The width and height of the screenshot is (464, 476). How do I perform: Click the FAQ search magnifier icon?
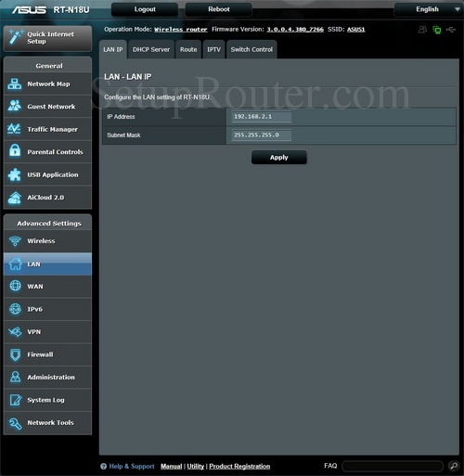point(454,466)
